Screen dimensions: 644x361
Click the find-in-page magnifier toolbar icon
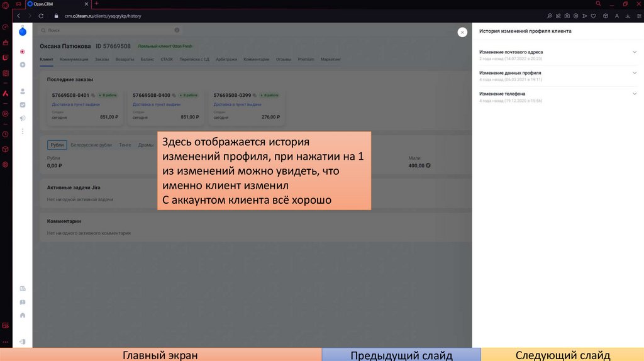[x=550, y=16]
